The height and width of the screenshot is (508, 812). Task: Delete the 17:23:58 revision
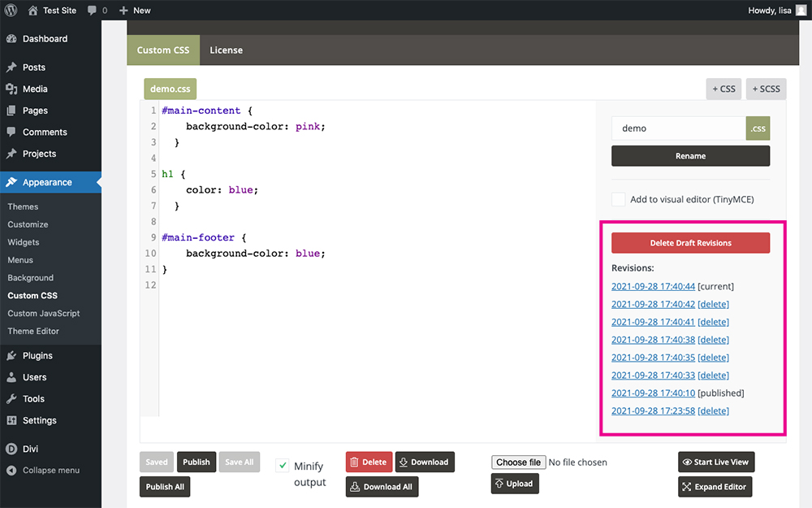point(713,411)
